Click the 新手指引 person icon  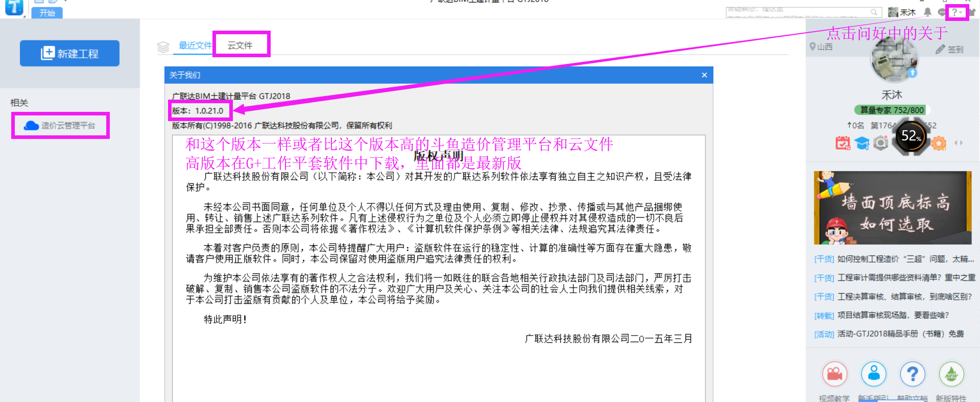click(x=874, y=374)
